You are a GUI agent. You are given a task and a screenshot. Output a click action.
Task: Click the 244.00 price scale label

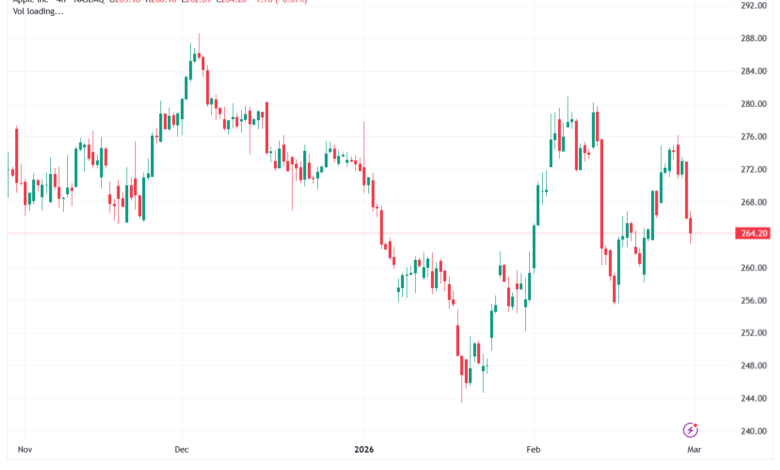pos(753,399)
